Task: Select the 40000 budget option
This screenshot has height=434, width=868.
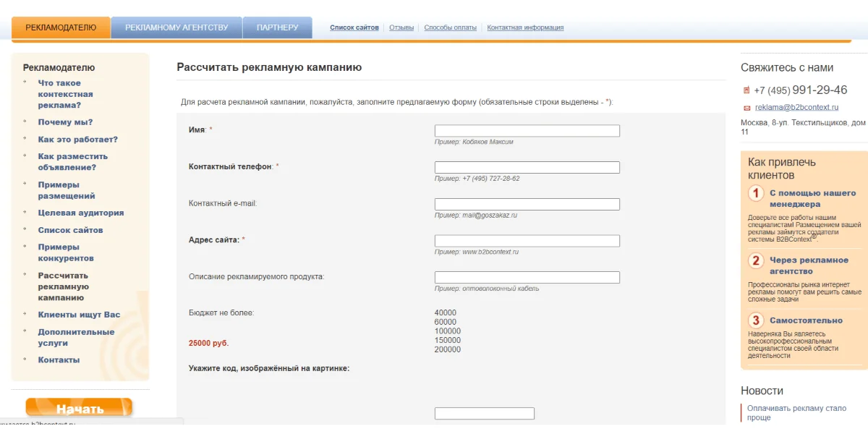Action: (445, 312)
